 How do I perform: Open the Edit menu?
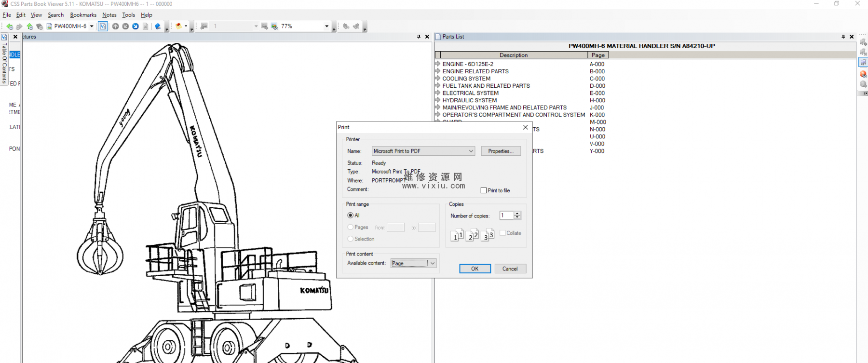coord(21,15)
